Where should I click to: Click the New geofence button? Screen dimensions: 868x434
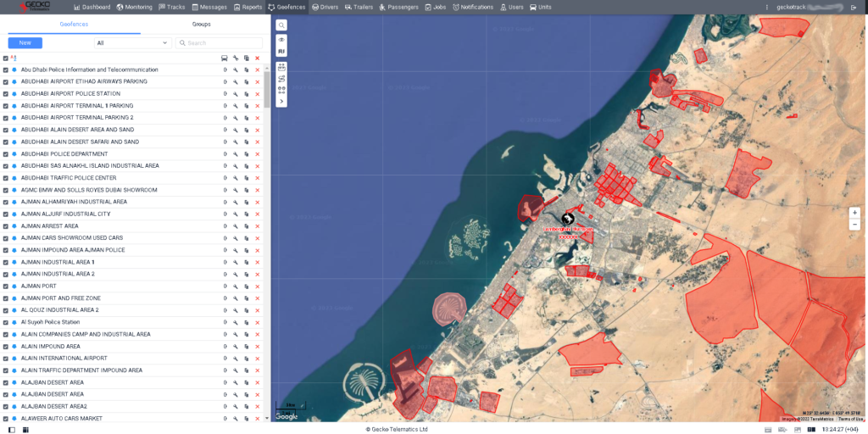25,42
